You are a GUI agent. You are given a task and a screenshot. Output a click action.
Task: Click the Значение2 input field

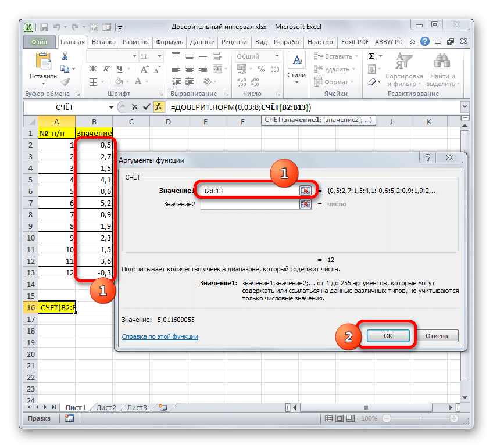click(x=250, y=204)
